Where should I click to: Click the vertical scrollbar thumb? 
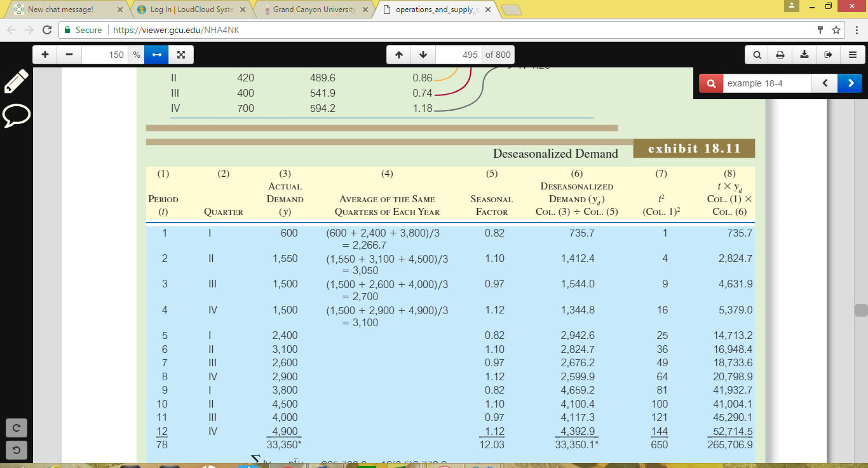coord(862,310)
